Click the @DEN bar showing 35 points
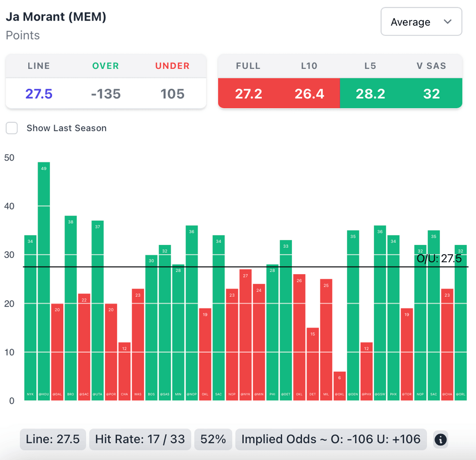 pos(353,315)
